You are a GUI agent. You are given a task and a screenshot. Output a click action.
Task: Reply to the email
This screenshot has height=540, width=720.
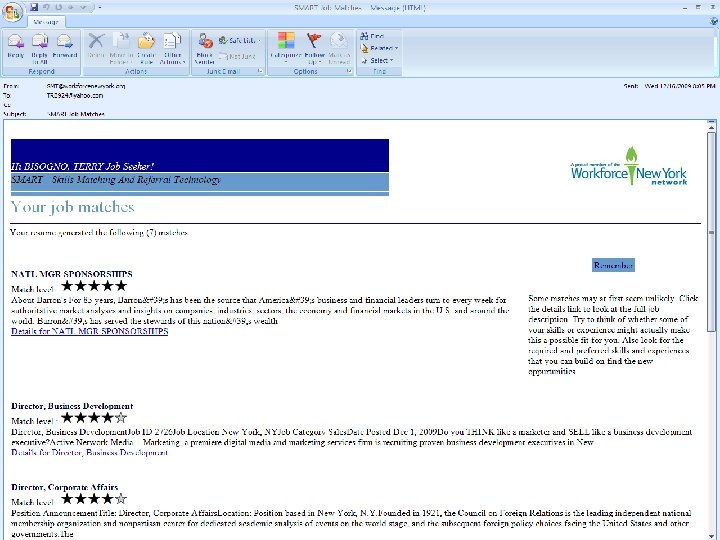[16, 48]
